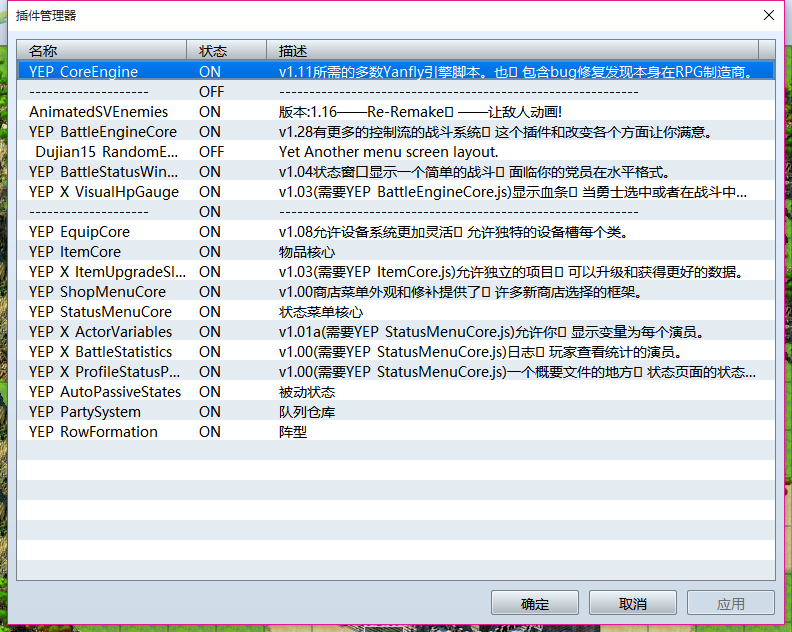This screenshot has width=792, height=632.
Task: Select the YEP X BattleStatistics plugin row
Action: pos(396,352)
